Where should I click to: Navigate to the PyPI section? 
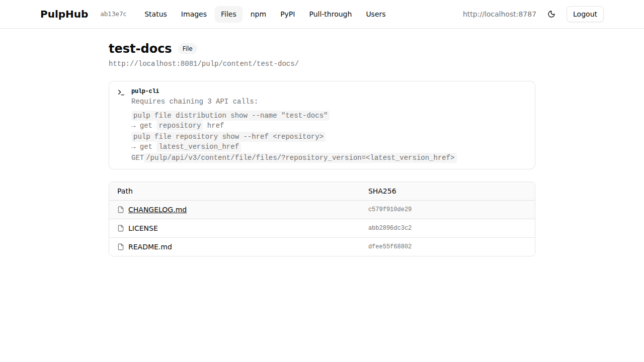tap(288, 14)
